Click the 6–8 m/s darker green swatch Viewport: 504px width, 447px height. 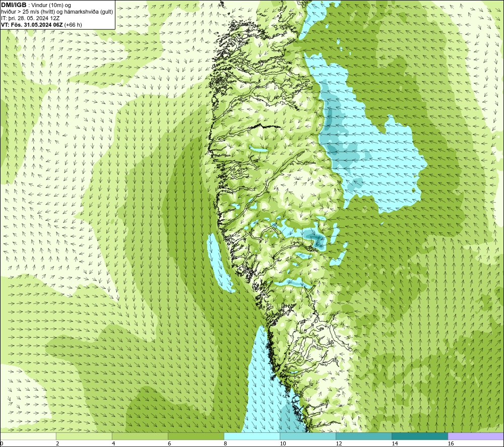196,436
